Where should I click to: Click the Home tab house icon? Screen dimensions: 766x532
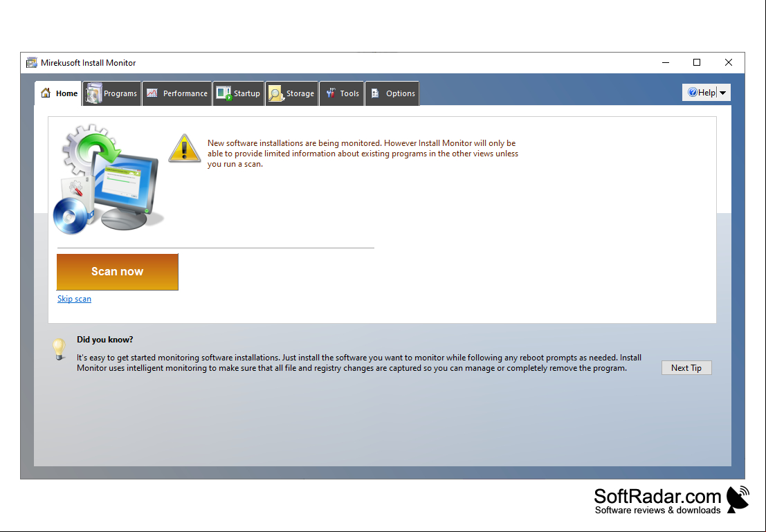(46, 93)
